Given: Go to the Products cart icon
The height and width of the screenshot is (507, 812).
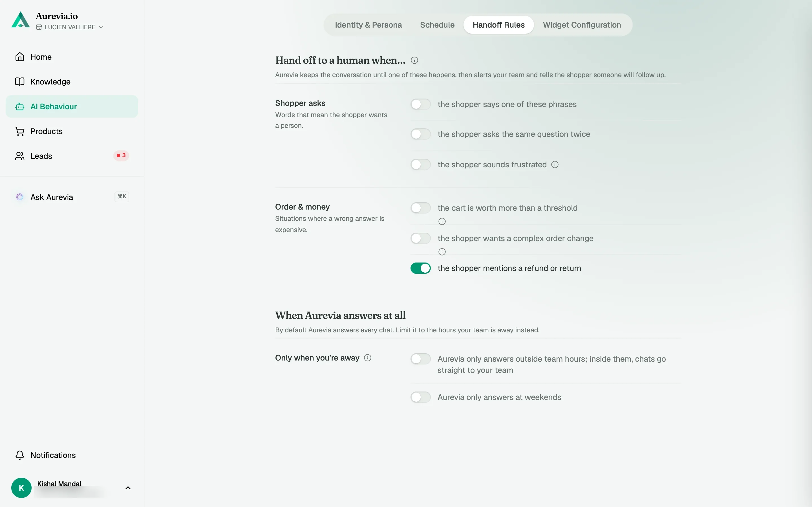Looking at the screenshot, I should coord(20,132).
